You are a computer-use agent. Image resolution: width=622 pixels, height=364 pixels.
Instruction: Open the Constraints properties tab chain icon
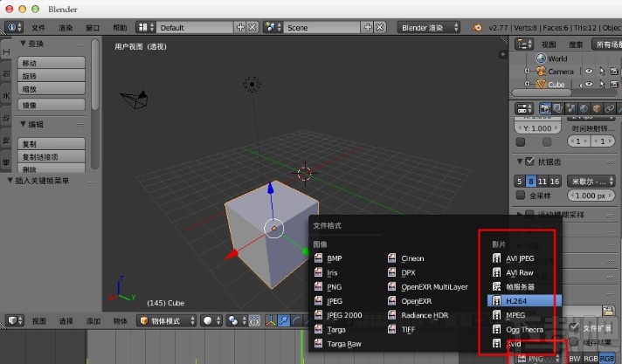point(609,108)
